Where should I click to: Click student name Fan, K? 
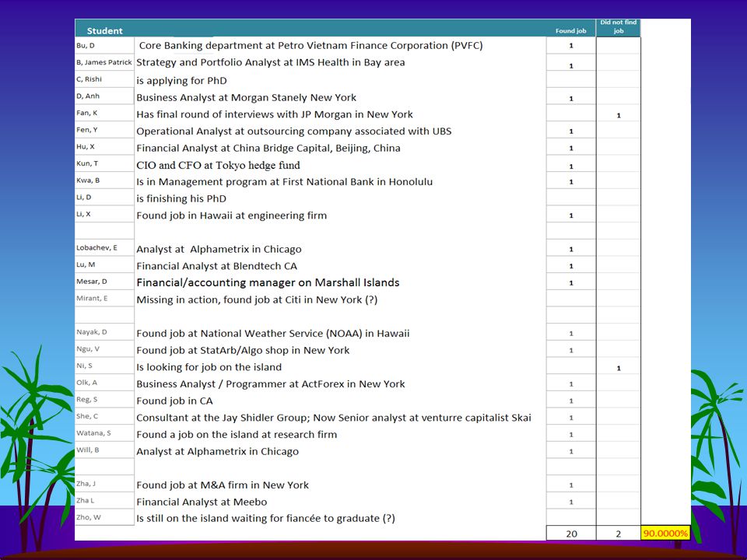86,113
